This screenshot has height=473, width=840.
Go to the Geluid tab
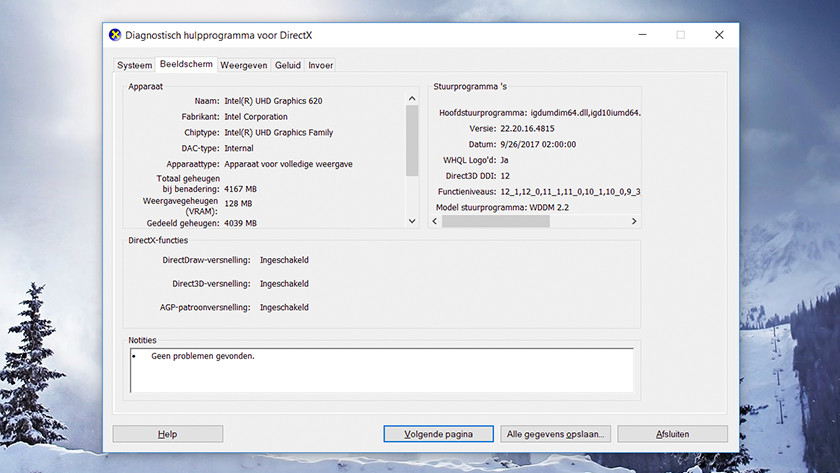(288, 65)
